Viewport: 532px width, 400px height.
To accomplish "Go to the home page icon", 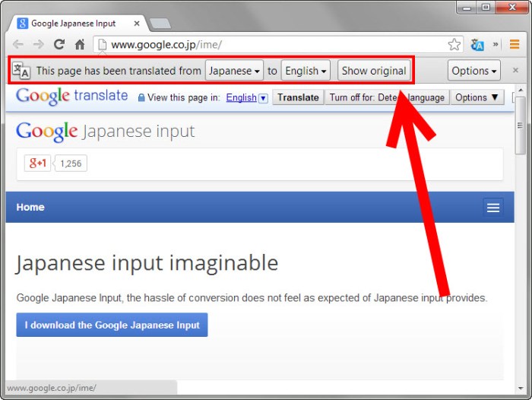I will [80, 45].
